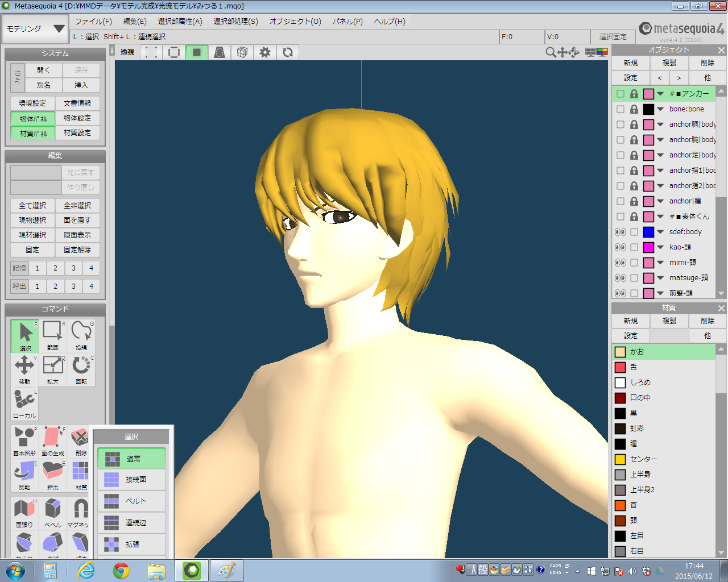Viewport: 728px width, 582px height.
Task: Open the パネル(P) menu
Action: [348, 22]
